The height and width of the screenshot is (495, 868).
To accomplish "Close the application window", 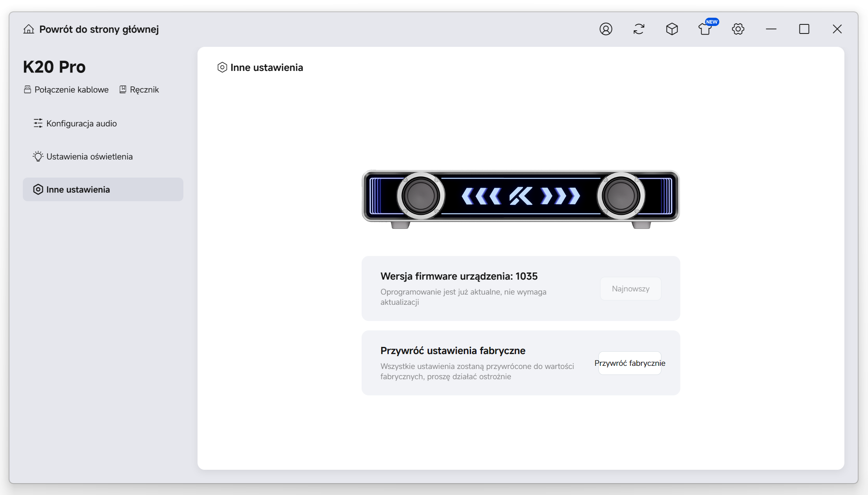I will click(x=837, y=29).
